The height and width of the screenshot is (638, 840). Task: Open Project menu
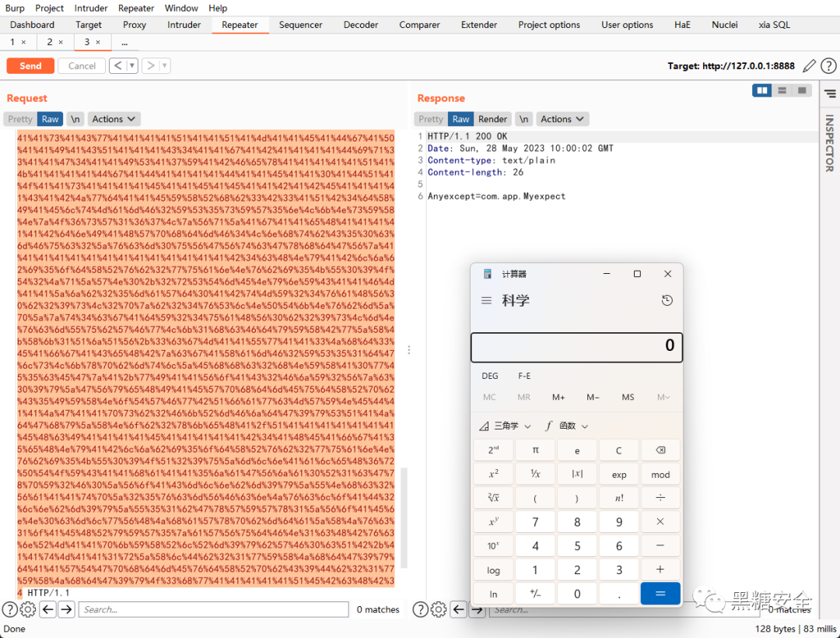49,8
